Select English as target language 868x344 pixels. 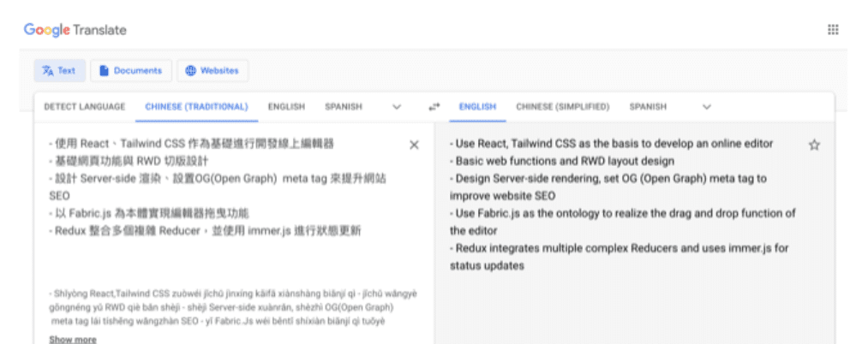(x=477, y=107)
